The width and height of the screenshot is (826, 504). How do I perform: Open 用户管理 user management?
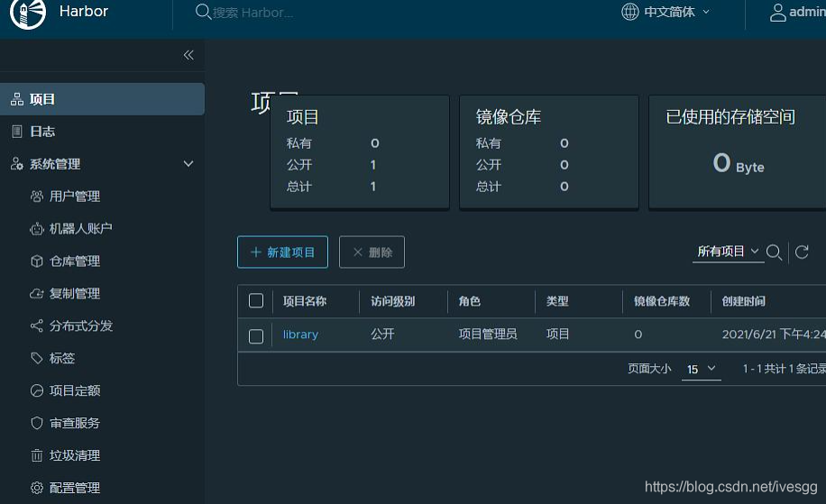(74, 197)
